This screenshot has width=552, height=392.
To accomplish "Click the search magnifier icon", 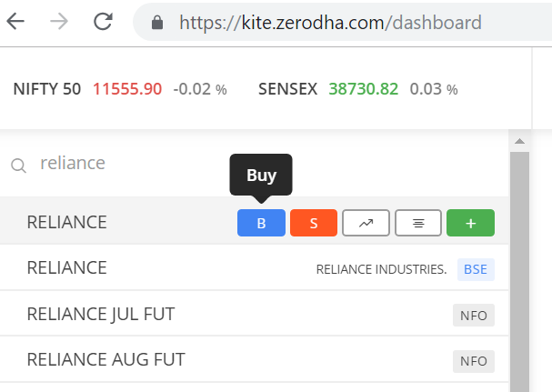I will point(18,166).
